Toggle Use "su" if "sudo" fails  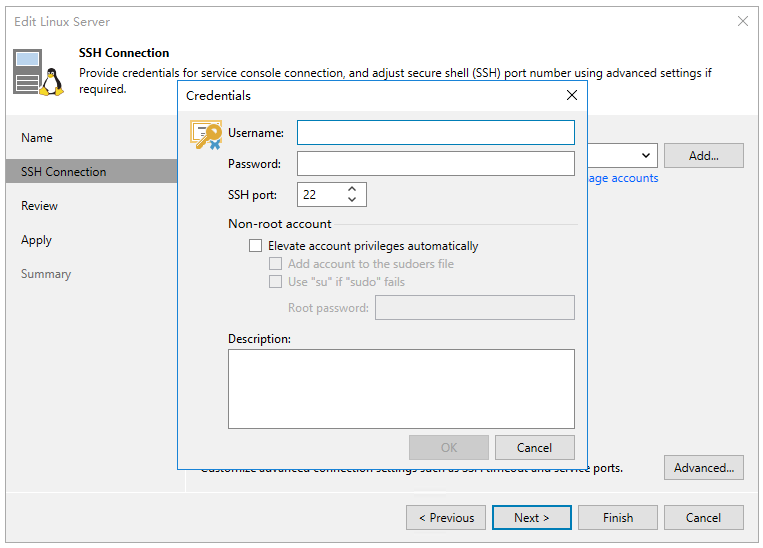point(276,282)
